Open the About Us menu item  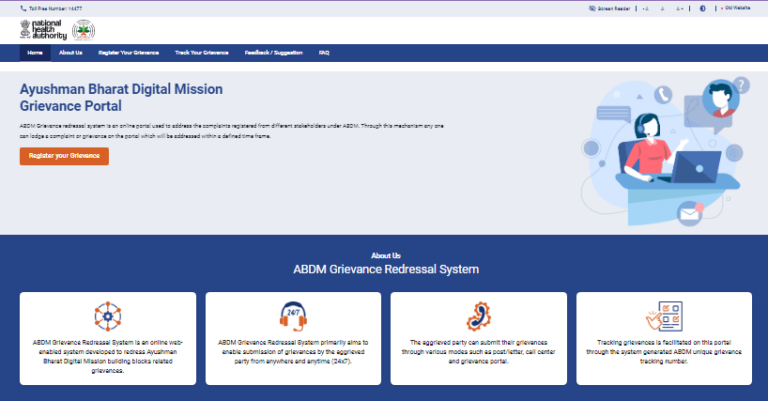click(x=71, y=52)
